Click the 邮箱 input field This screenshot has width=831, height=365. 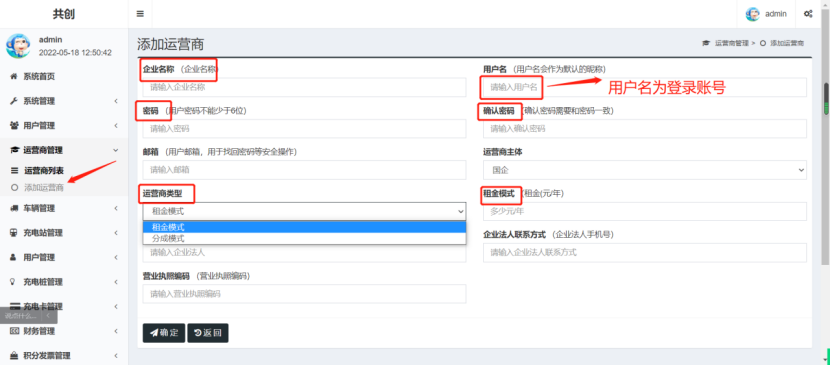304,170
